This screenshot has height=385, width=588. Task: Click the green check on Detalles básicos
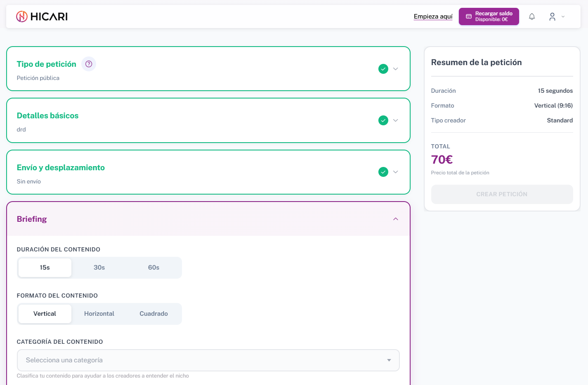pos(383,120)
